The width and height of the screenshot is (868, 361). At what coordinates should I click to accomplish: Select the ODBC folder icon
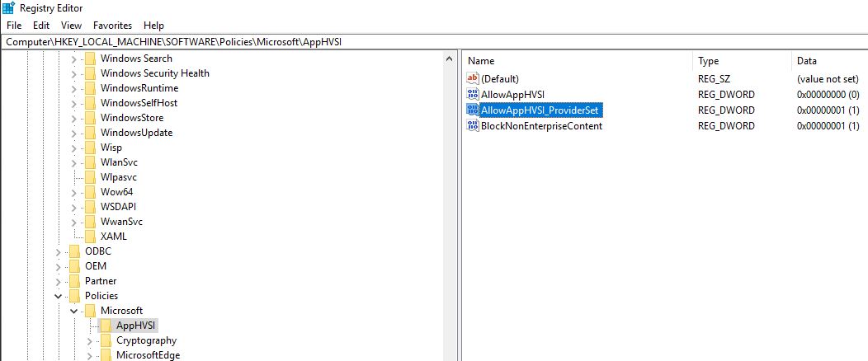coord(75,251)
